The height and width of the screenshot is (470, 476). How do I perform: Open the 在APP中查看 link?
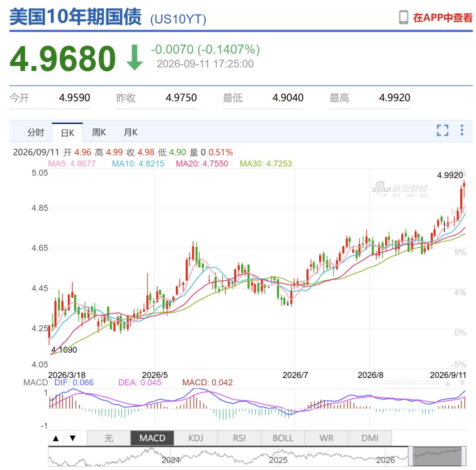pos(443,18)
